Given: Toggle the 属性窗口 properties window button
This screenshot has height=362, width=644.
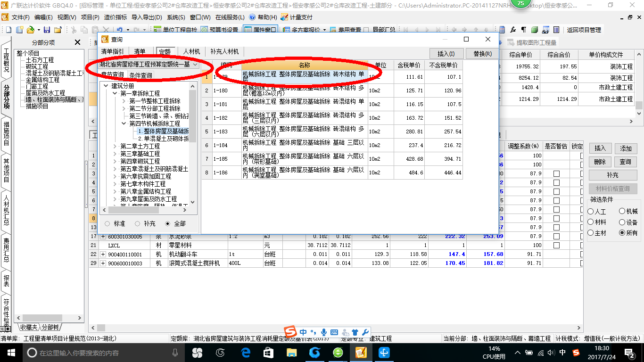Looking at the screenshot, I should tap(260, 30).
